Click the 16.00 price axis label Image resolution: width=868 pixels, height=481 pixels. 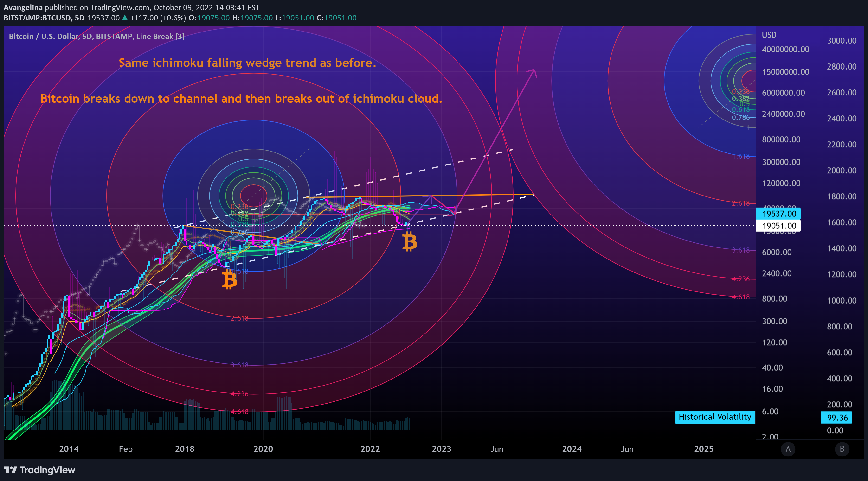[772, 389]
